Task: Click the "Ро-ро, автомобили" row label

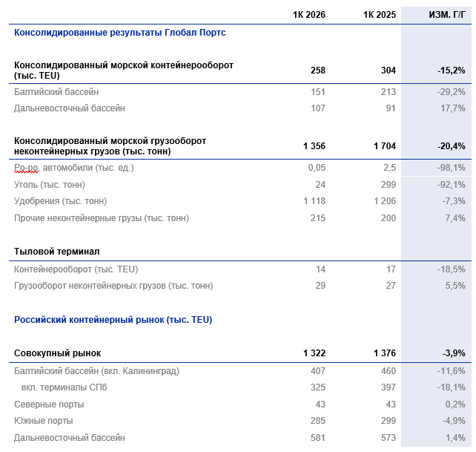Action: coord(73,168)
